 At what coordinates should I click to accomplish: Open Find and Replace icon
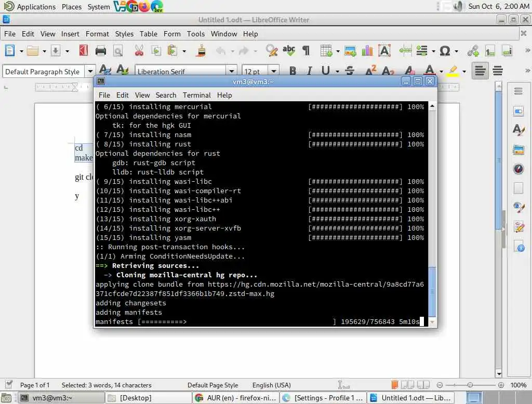272,51
